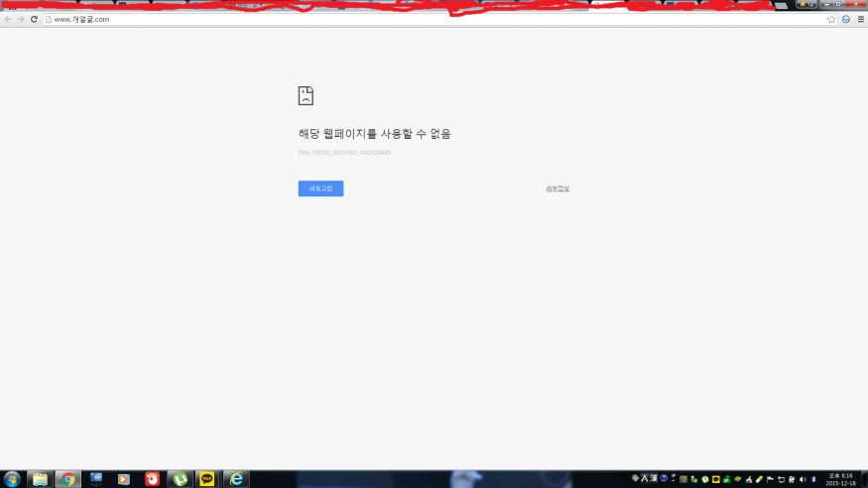Open the red GOM recorder taskbar icon
The width and height of the screenshot is (868, 488).
152,479
